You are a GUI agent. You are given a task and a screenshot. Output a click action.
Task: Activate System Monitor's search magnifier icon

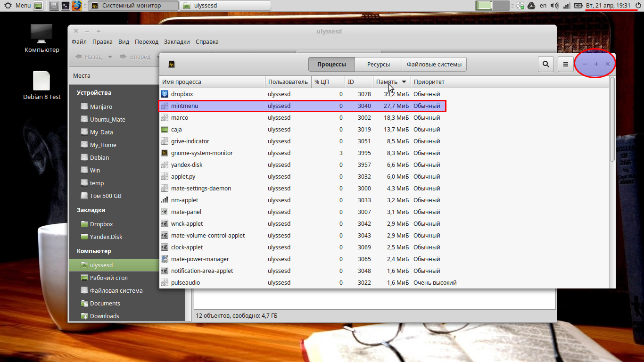[545, 64]
